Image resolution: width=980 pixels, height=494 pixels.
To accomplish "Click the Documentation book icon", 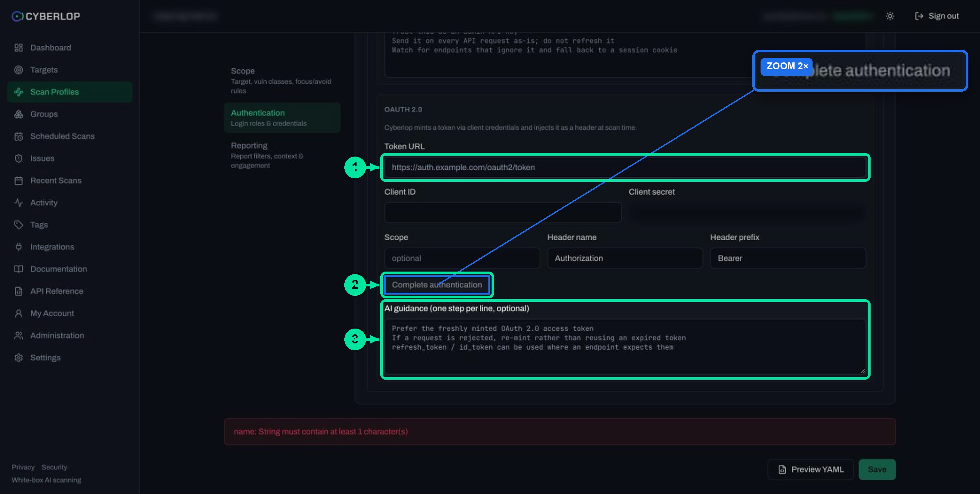I will tap(18, 269).
